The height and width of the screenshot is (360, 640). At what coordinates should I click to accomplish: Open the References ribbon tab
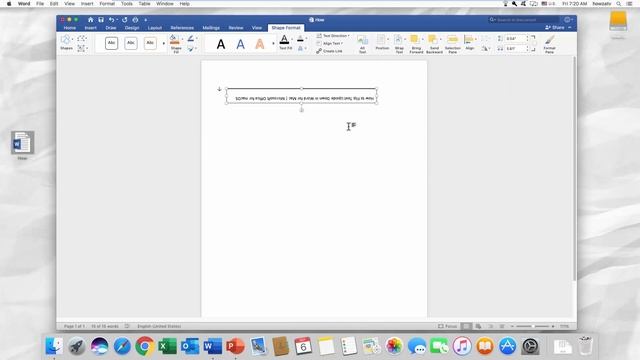tap(182, 28)
